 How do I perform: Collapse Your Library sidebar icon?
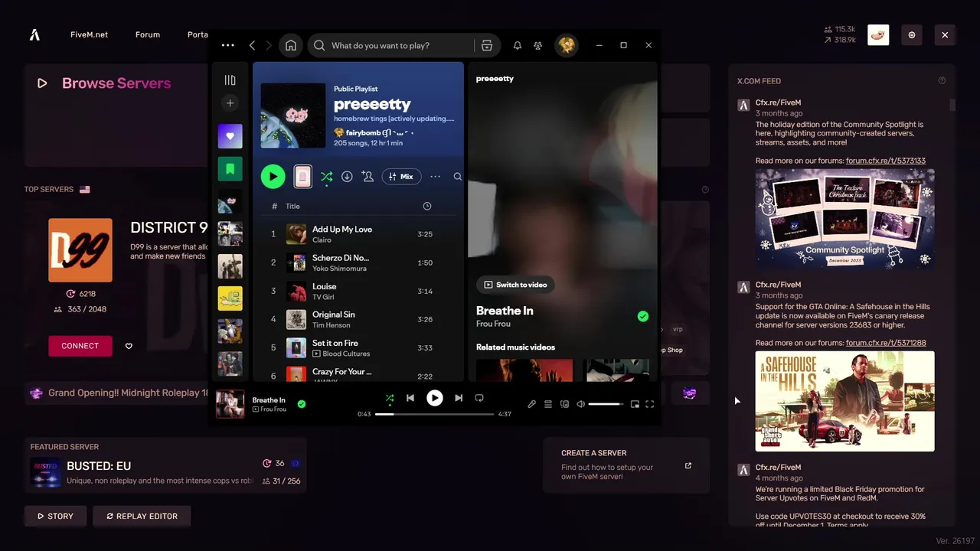(230, 80)
